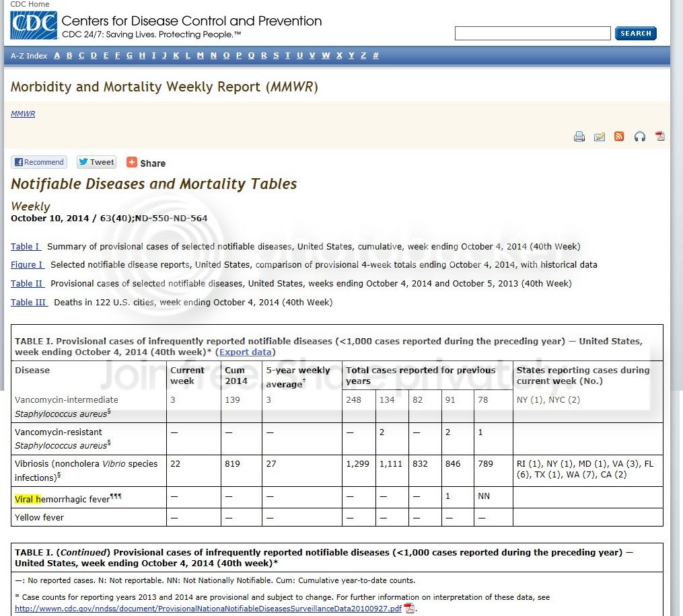This screenshot has width=683, height=616.
Task: Select letter R in A-Z Index
Action: (x=264, y=55)
